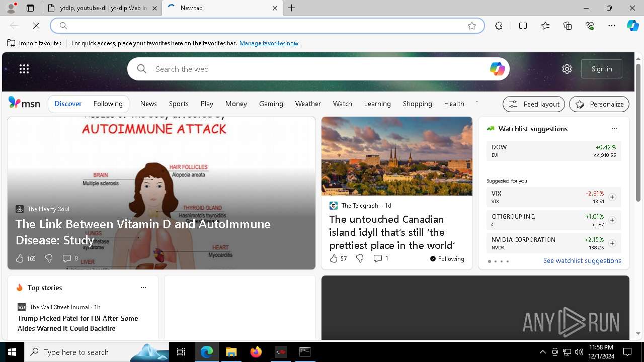This screenshot has width=644, height=362.
Task: Launch Firefox from the taskbar
Action: (256, 352)
